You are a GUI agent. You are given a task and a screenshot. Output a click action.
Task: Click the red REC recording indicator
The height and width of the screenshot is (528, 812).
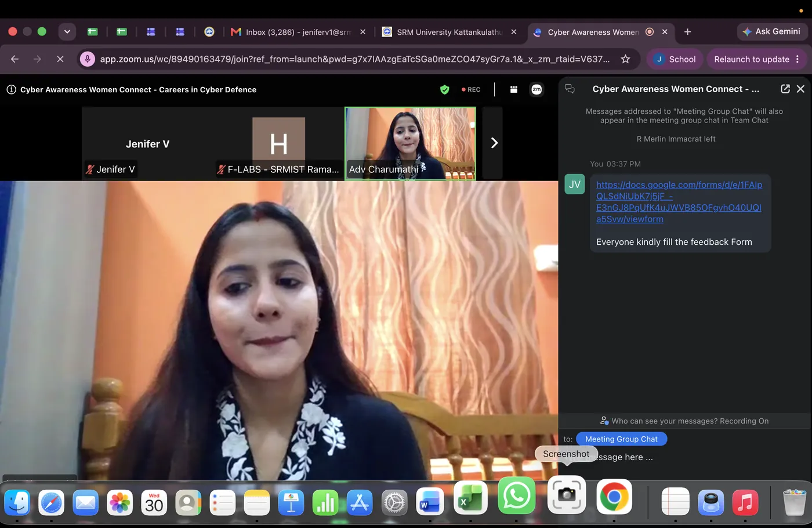tap(471, 89)
